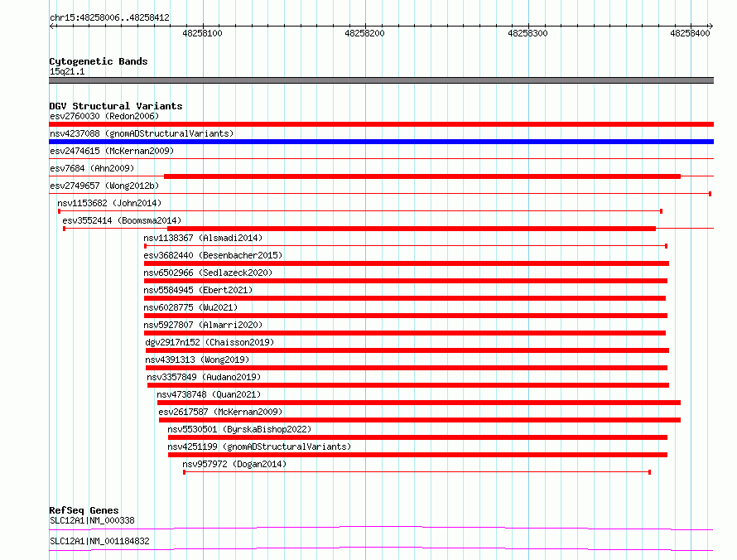Select esv3552414 (Boomsma2014) label
The width and height of the screenshot is (737, 560).
pyautogui.click(x=122, y=220)
